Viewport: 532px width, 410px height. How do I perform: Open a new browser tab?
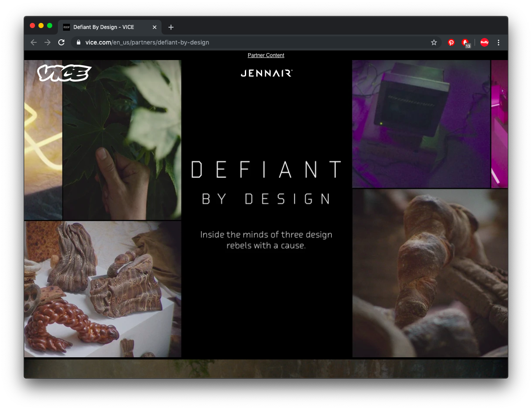[x=171, y=27]
